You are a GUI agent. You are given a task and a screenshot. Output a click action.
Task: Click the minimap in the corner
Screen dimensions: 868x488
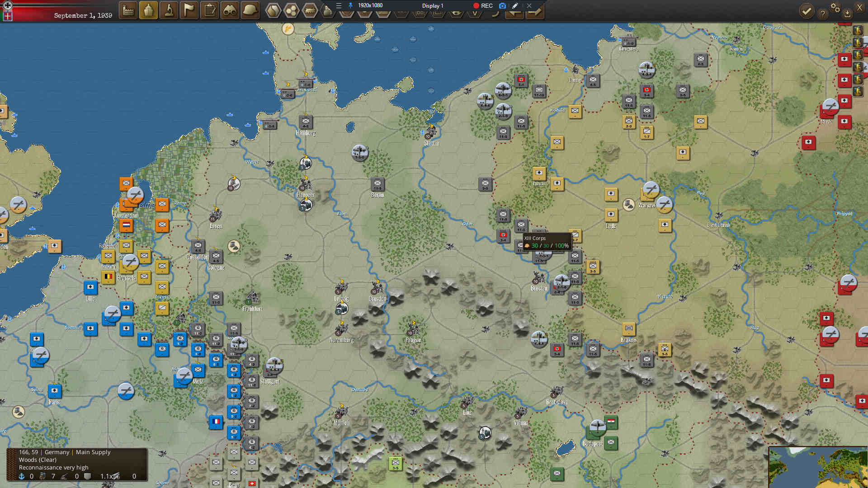(818, 468)
